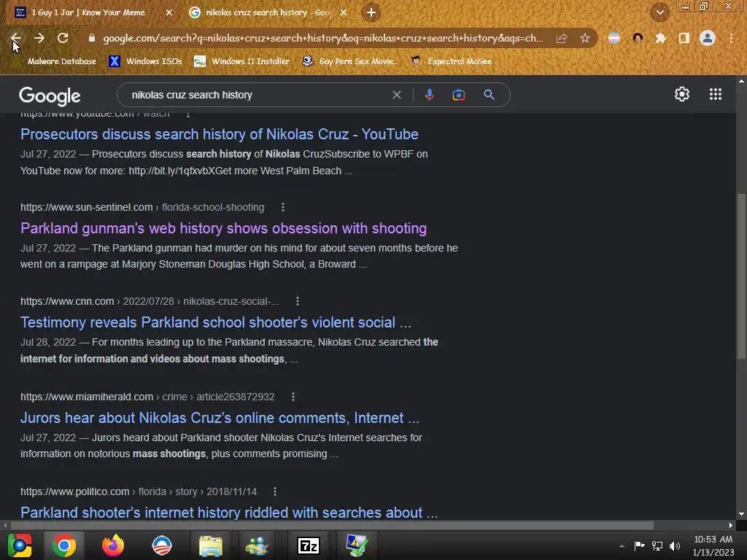Bookmark this page with the star icon

(x=585, y=38)
